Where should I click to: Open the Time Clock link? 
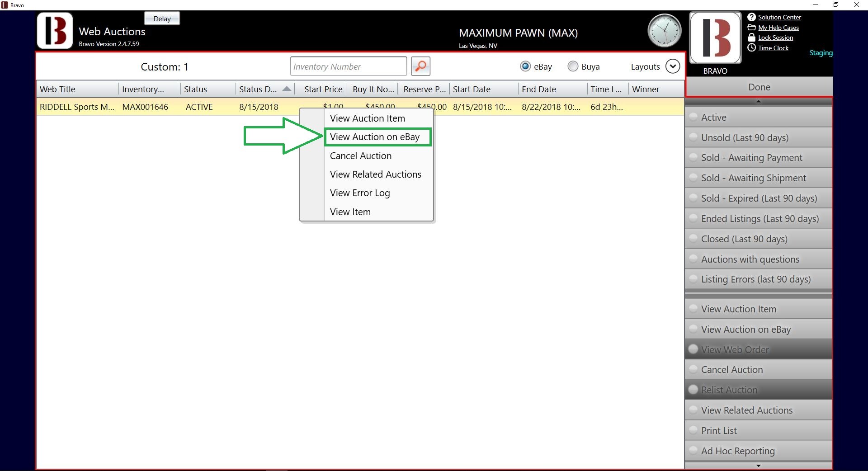pyautogui.click(x=773, y=48)
